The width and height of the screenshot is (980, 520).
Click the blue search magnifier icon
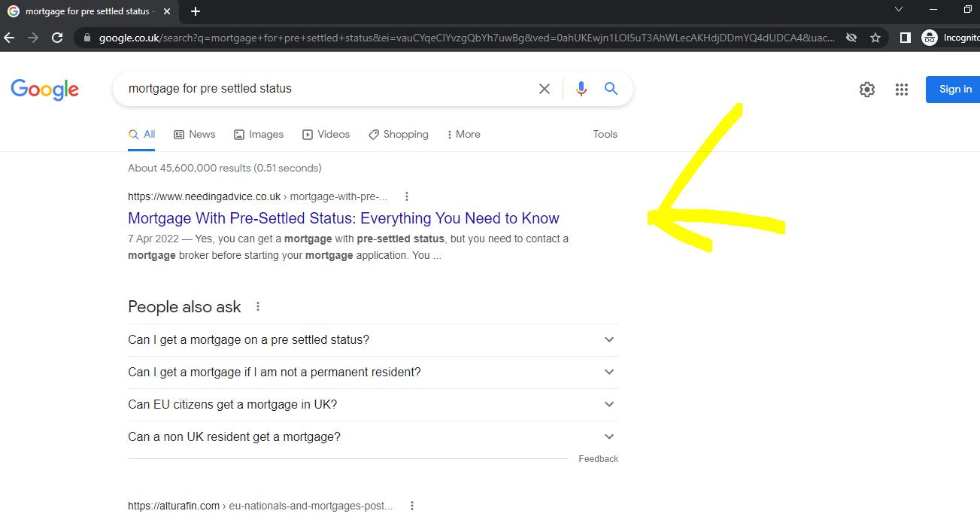[611, 89]
